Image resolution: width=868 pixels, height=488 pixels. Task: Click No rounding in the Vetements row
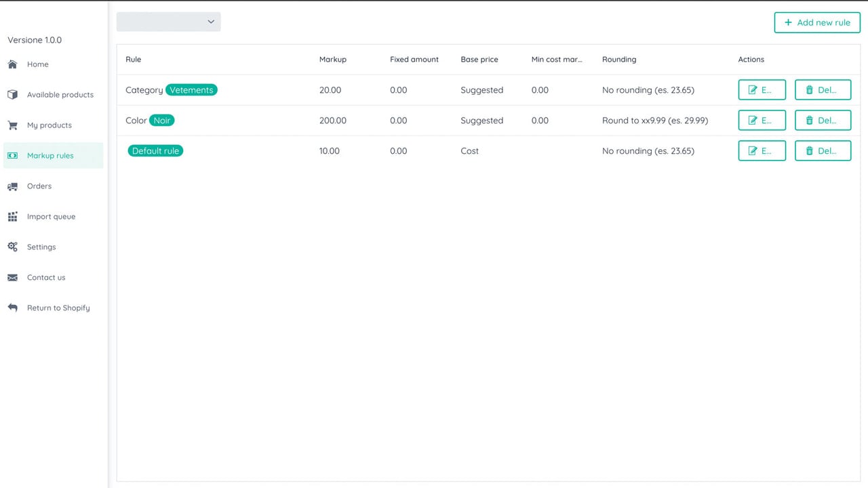coord(648,90)
